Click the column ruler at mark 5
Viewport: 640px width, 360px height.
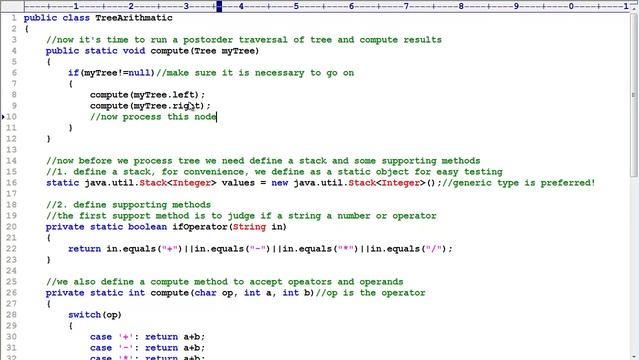pyautogui.click(x=296, y=6)
